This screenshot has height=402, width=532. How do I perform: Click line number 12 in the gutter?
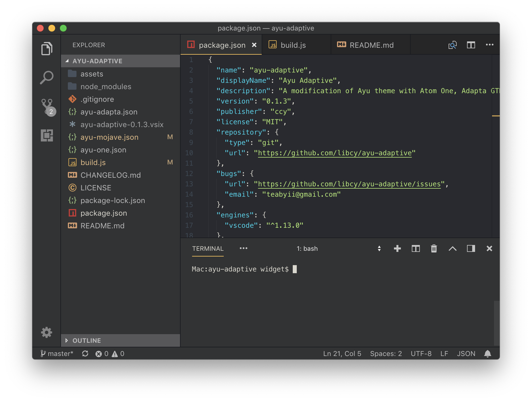pyautogui.click(x=189, y=174)
